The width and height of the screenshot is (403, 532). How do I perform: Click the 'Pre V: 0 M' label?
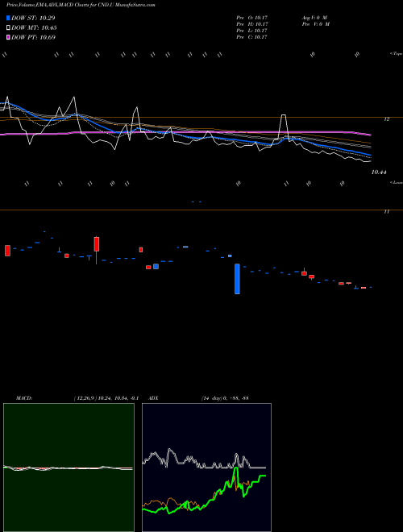(x=315, y=24)
